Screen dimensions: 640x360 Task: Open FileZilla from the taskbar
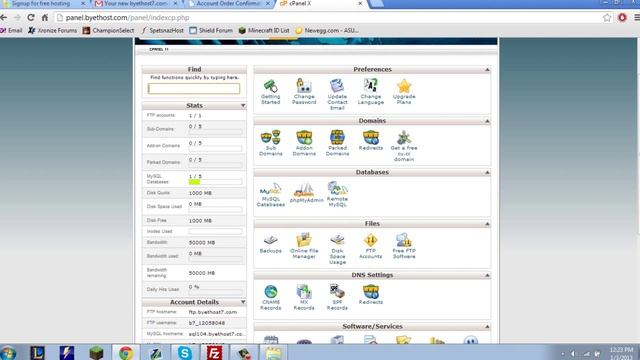(214, 353)
